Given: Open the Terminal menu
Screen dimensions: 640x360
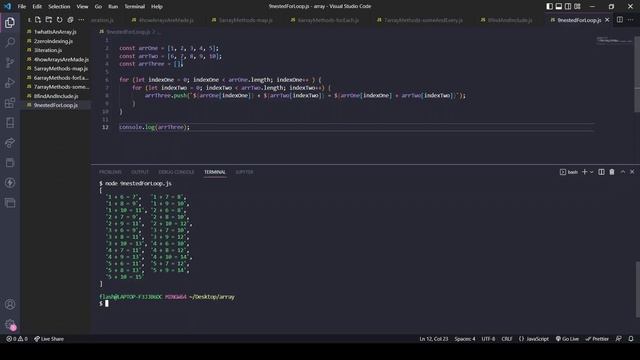Looking at the screenshot, I should 135,6.
